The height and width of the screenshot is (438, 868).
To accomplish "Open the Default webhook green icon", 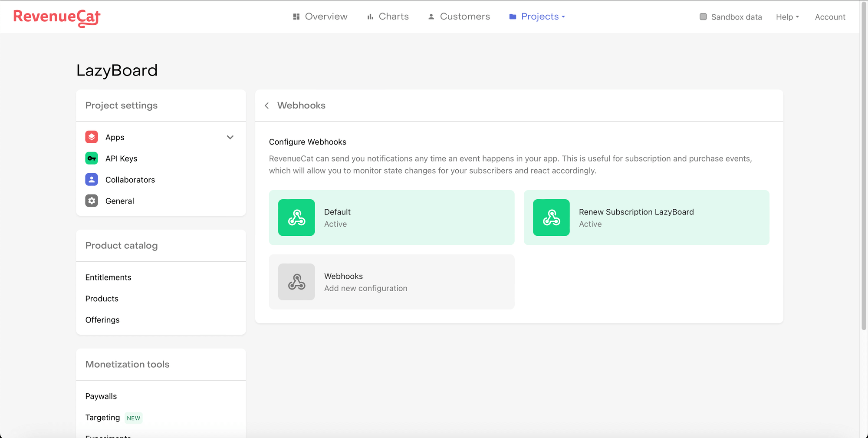I will [296, 217].
